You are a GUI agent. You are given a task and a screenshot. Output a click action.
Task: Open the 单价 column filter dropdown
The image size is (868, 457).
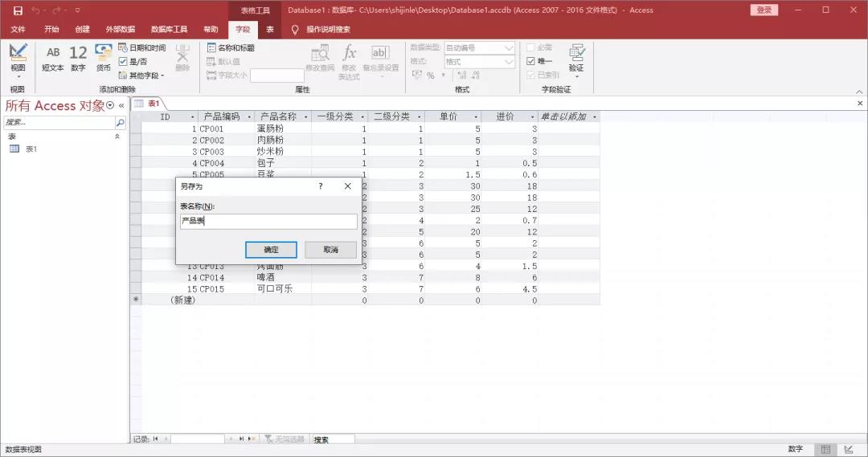click(476, 117)
